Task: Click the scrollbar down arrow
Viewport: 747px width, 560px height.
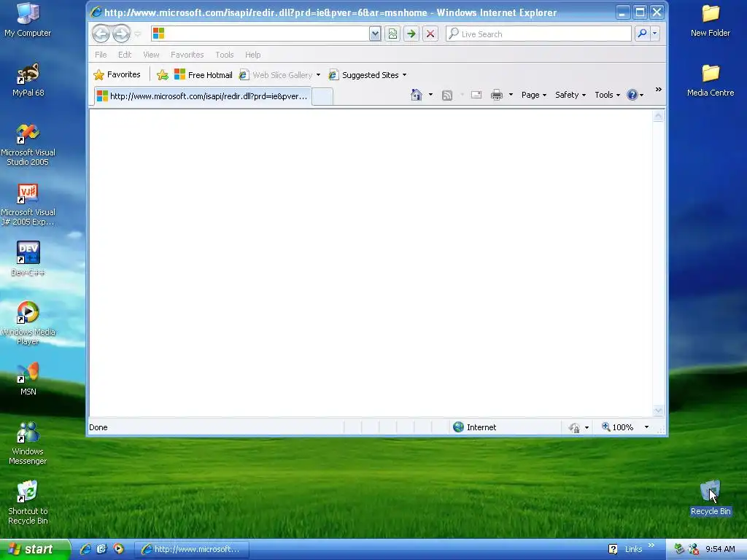Action: tap(658, 411)
